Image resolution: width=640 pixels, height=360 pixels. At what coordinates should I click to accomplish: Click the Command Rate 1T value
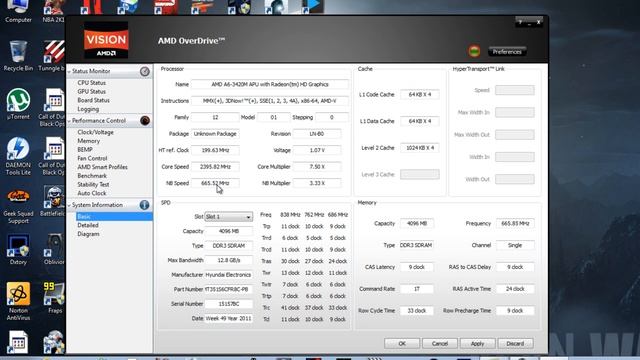click(416, 289)
